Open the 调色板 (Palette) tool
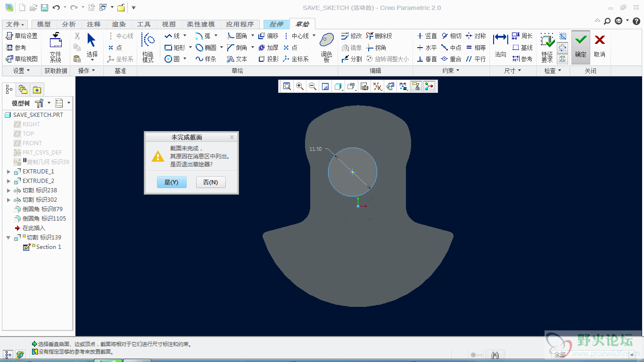The width and height of the screenshot is (644, 362). pos(327,48)
